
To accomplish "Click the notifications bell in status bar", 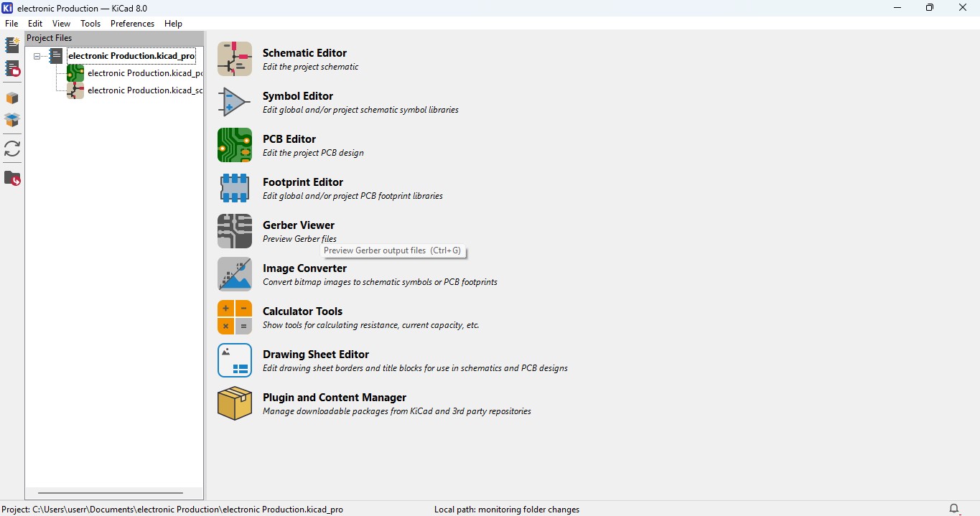I will (x=954, y=509).
